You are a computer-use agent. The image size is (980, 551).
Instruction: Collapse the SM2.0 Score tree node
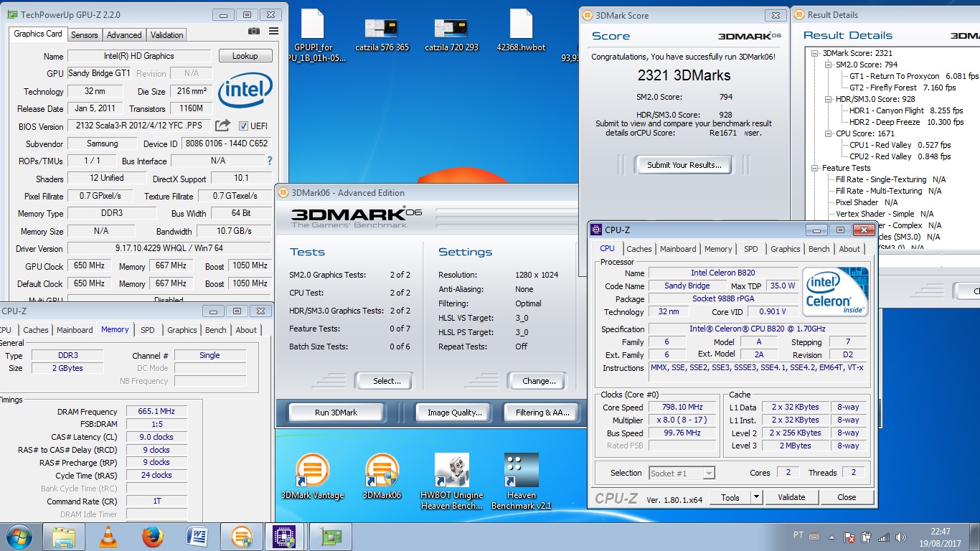click(829, 65)
